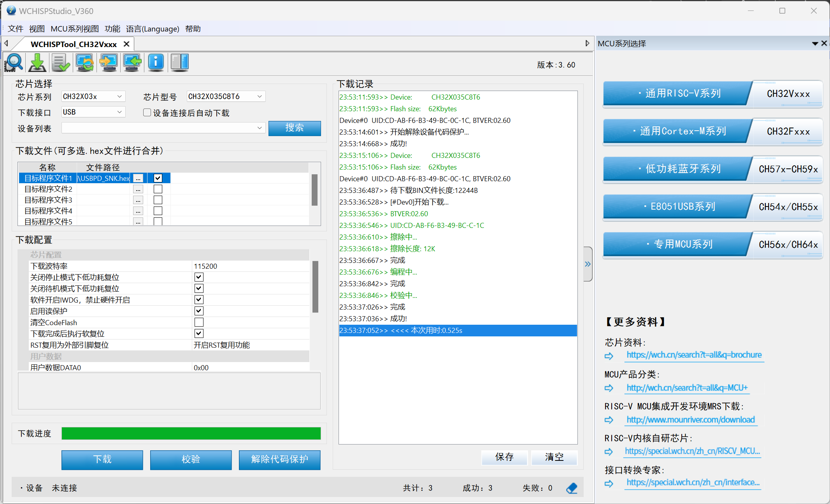Click the WCHISPStudio app icon in title bar
Image resolution: width=830 pixels, height=504 pixels.
[x=11, y=10]
